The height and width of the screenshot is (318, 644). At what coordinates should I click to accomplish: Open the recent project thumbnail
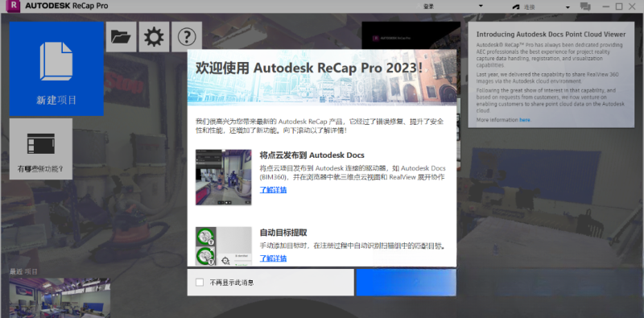(60, 297)
